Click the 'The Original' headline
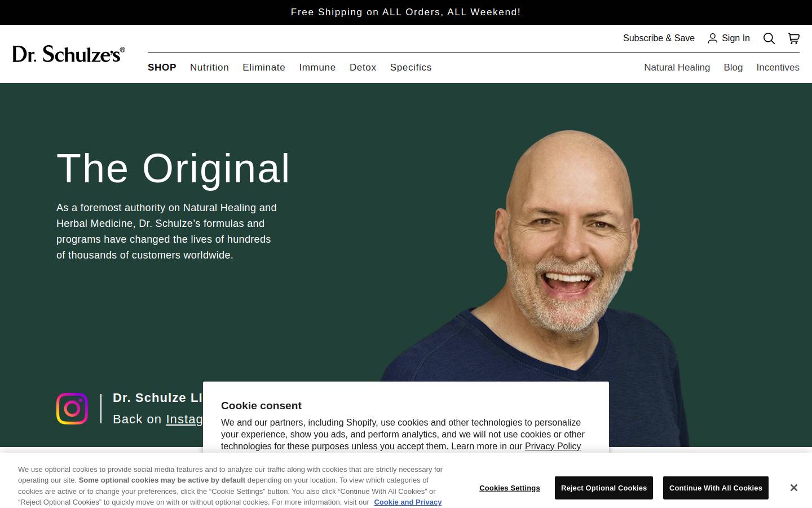 [173, 168]
